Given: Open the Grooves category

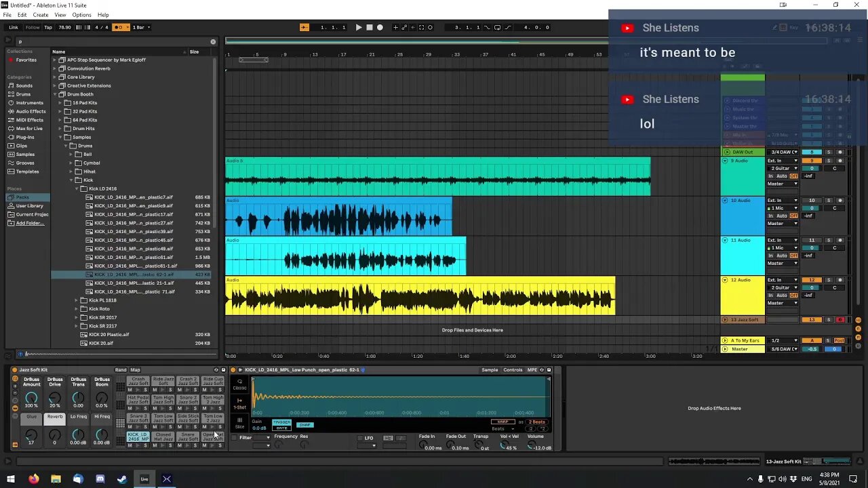Looking at the screenshot, I should pos(25,163).
